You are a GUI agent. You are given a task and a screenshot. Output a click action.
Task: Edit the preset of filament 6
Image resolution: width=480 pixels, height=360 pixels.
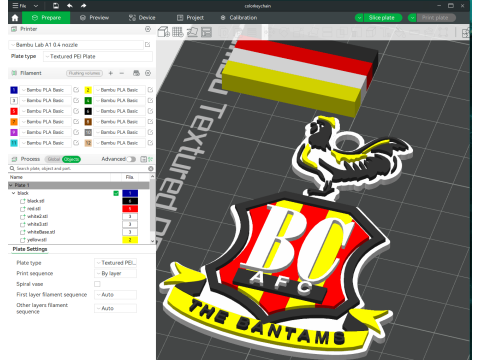click(150, 111)
